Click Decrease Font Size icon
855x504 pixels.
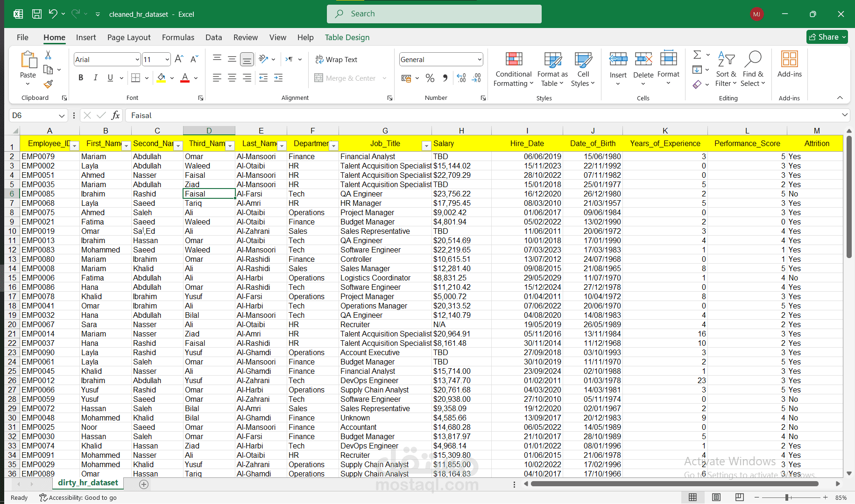click(x=194, y=59)
